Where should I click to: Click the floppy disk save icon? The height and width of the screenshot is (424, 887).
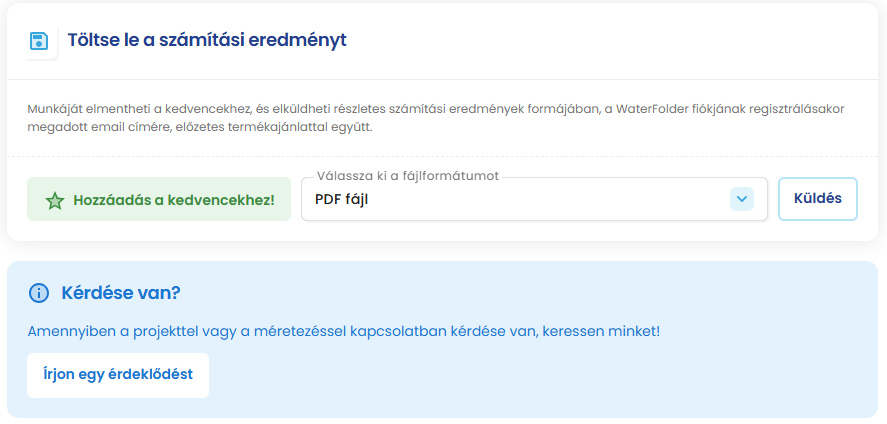tap(39, 41)
